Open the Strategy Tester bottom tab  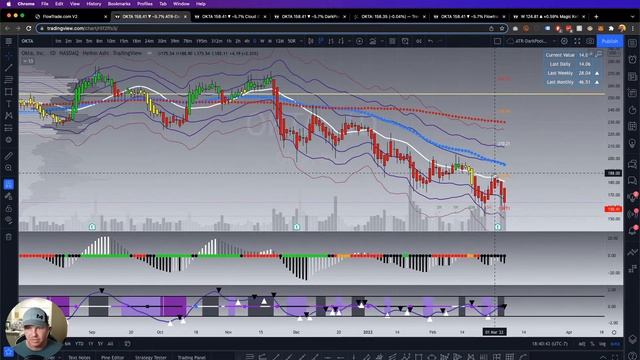point(151,357)
